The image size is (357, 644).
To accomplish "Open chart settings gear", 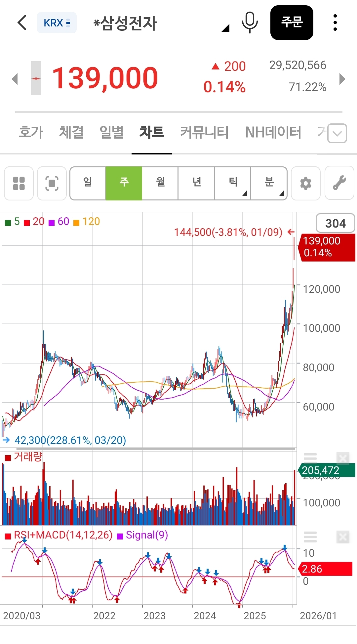I will [x=306, y=183].
